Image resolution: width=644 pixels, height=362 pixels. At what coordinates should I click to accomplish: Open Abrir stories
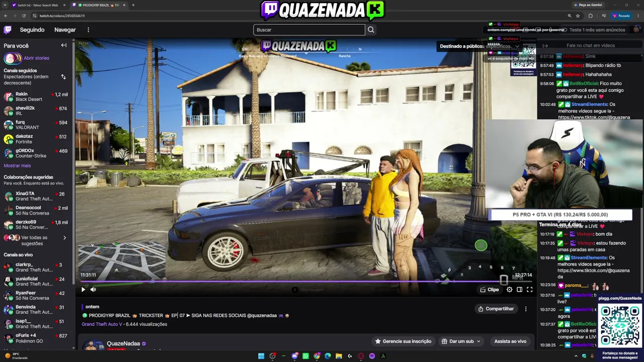click(x=36, y=58)
